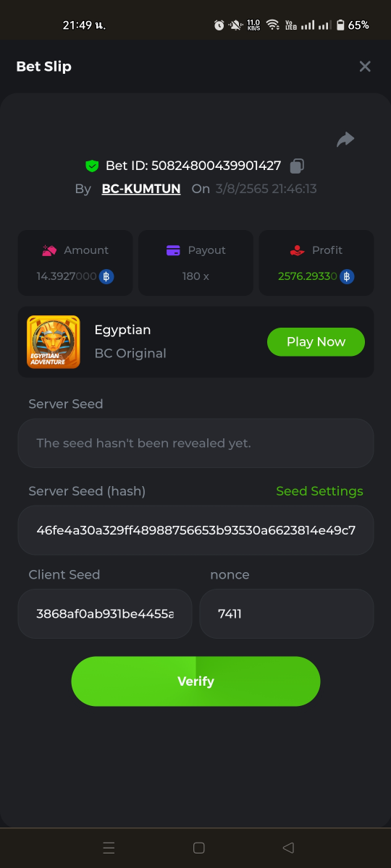Tap the Profit currency coin icon
This screenshot has height=868, width=391.
pyautogui.click(x=347, y=276)
